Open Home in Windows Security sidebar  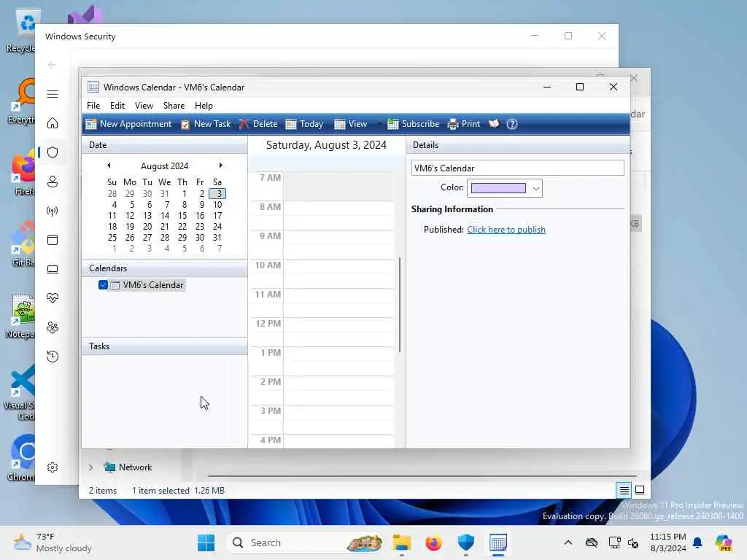53,123
